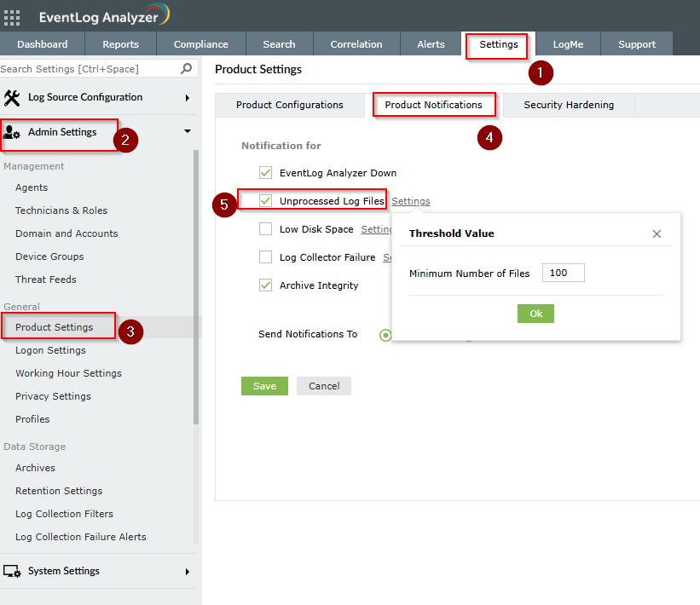Image resolution: width=700 pixels, height=605 pixels.
Task: Open Privacy Settings in sidebar
Action: click(x=53, y=396)
